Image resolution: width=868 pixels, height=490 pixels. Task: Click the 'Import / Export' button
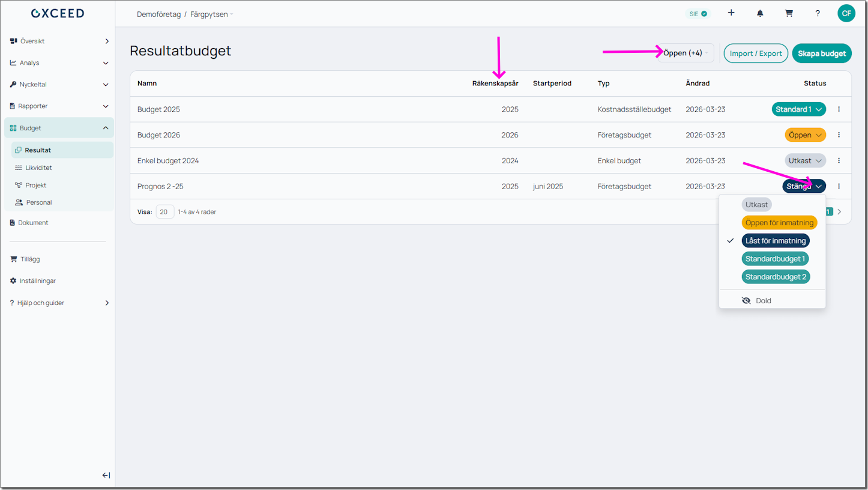click(x=756, y=53)
